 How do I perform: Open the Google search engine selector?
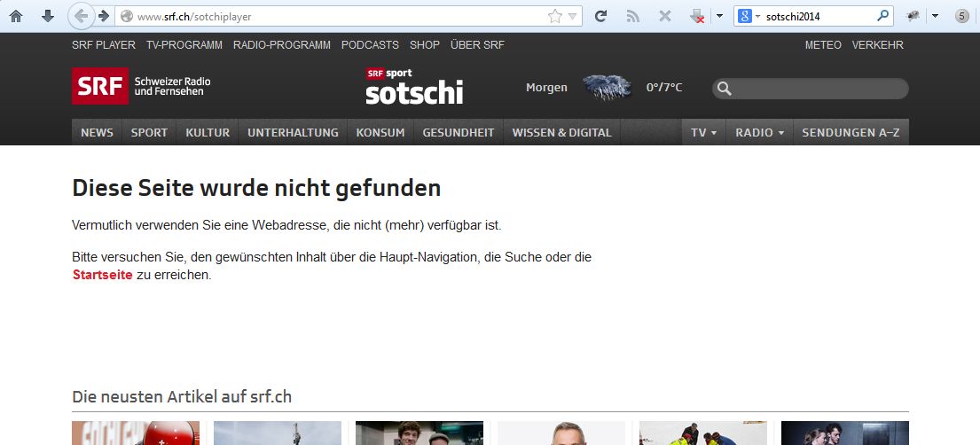749,17
